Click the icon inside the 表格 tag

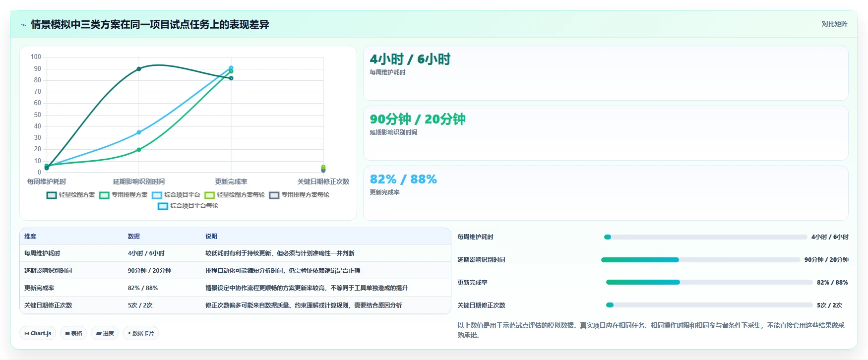pyautogui.click(x=67, y=334)
